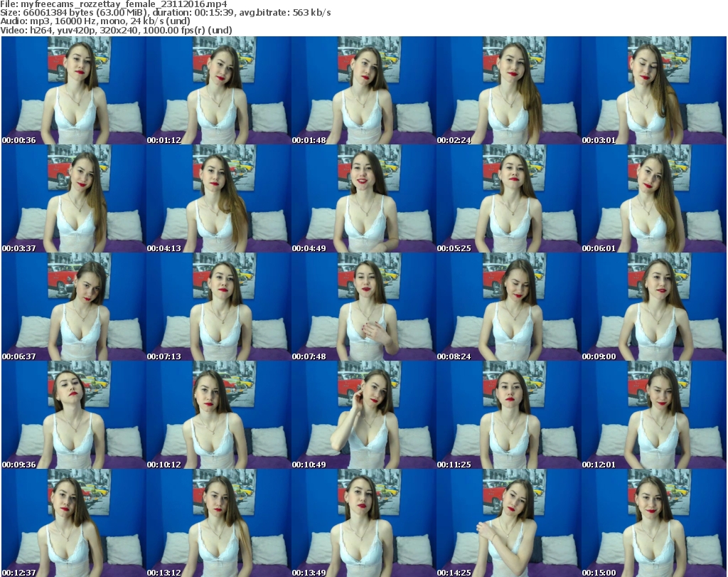The width and height of the screenshot is (728, 577).
Task: Select the thumbnail frame at 00:03:37
Action: [74, 198]
